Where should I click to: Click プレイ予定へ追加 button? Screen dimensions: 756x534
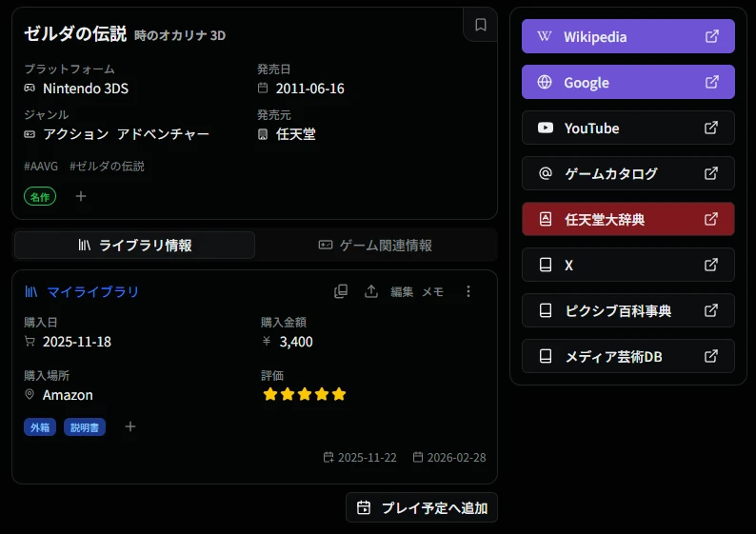(x=422, y=507)
